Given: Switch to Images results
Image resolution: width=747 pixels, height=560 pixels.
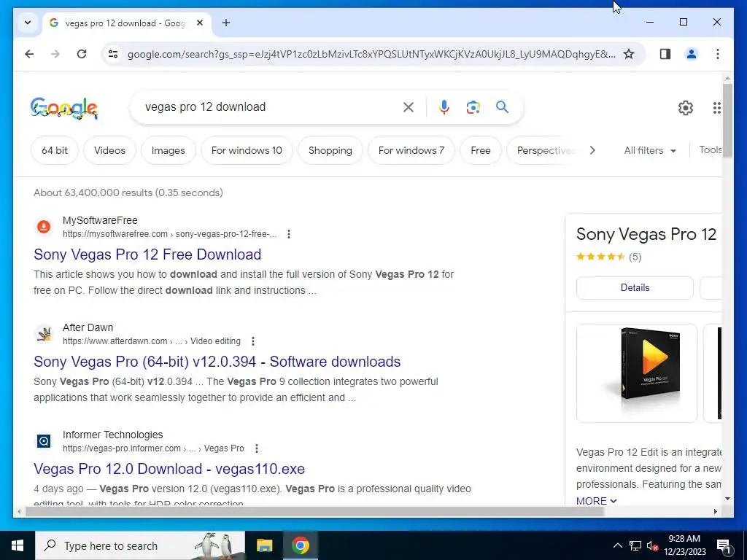Looking at the screenshot, I should (169, 150).
